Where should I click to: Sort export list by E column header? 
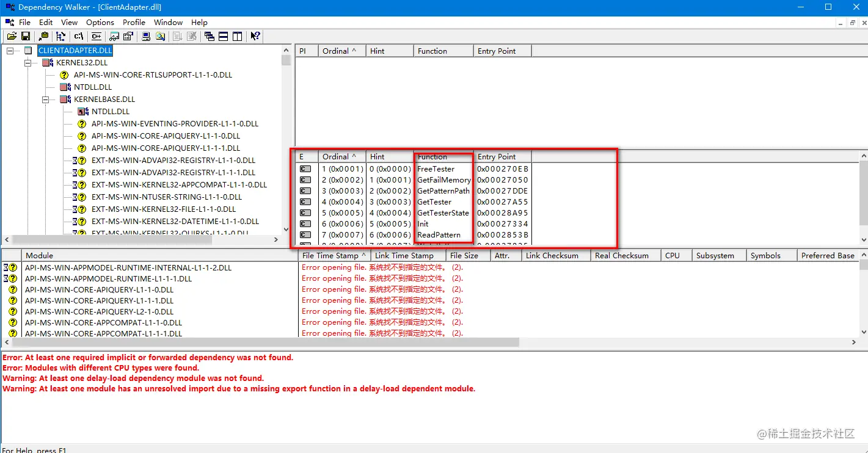click(x=307, y=157)
